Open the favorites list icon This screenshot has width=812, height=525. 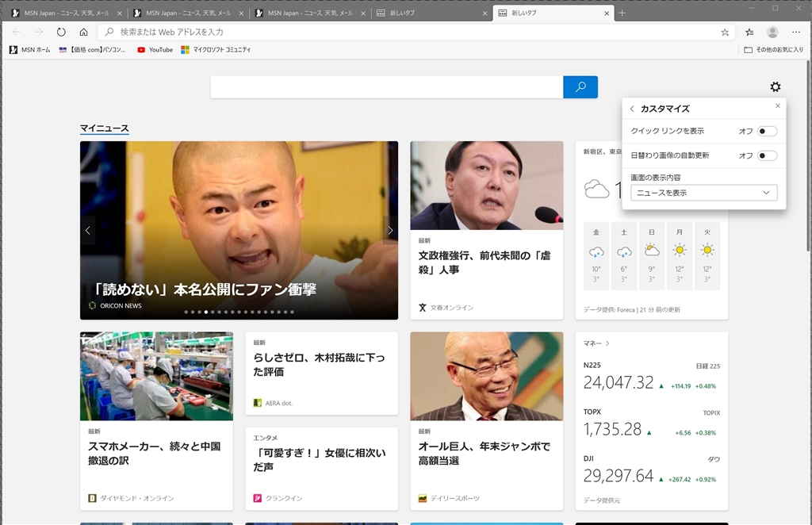click(749, 32)
